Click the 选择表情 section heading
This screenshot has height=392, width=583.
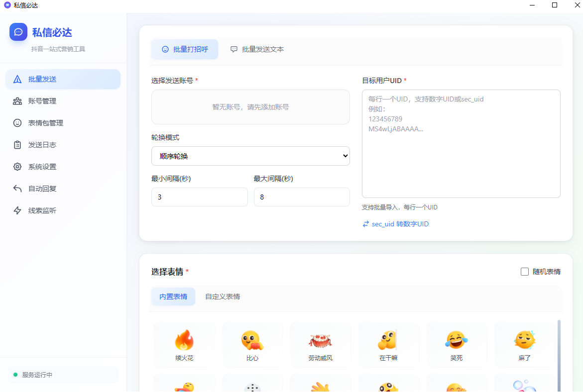click(x=167, y=272)
